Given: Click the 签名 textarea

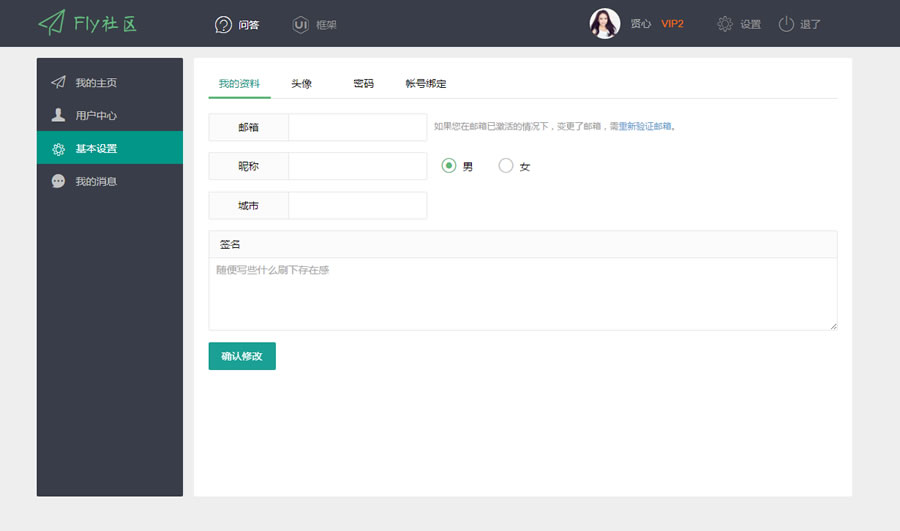Looking at the screenshot, I should (522, 294).
